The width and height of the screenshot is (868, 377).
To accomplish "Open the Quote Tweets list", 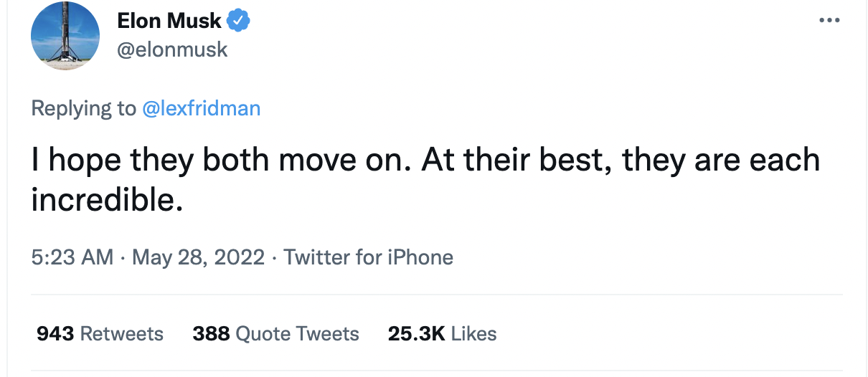I will 297,333.
